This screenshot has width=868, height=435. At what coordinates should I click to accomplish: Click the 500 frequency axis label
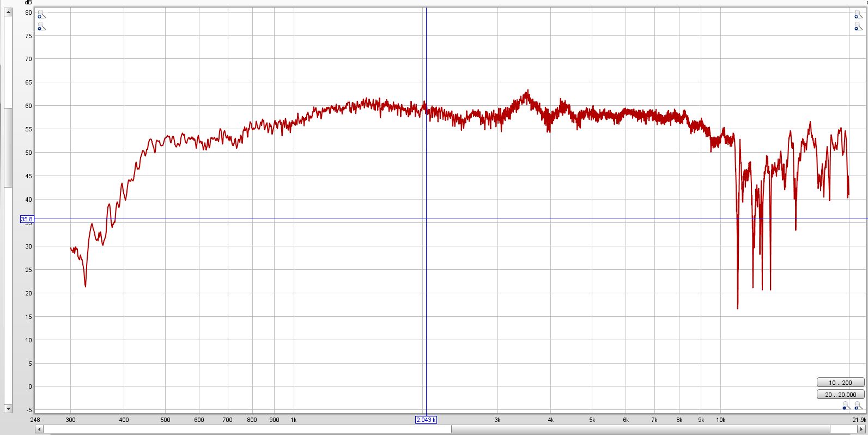pyautogui.click(x=165, y=420)
